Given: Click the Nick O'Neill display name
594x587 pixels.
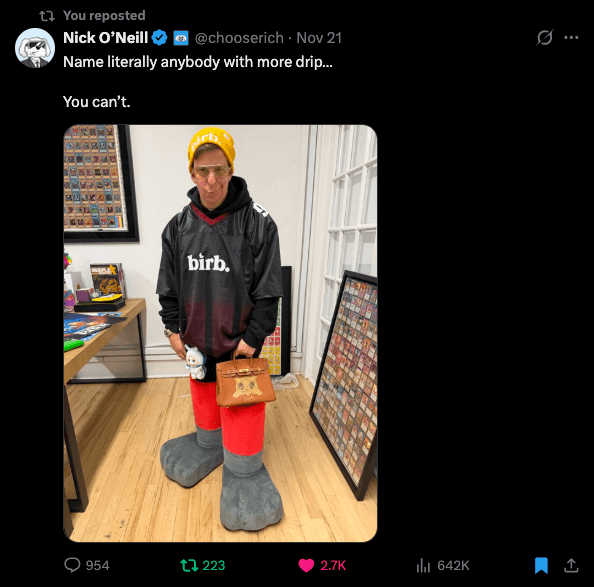Looking at the screenshot, I should pyautogui.click(x=105, y=37).
